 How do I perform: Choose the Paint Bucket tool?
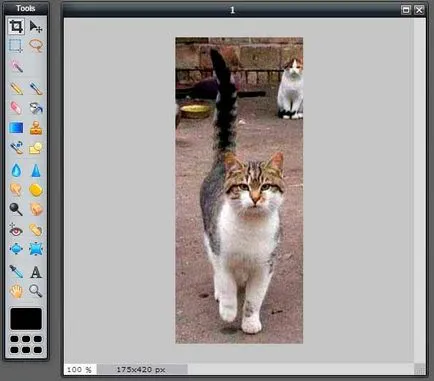(36, 108)
